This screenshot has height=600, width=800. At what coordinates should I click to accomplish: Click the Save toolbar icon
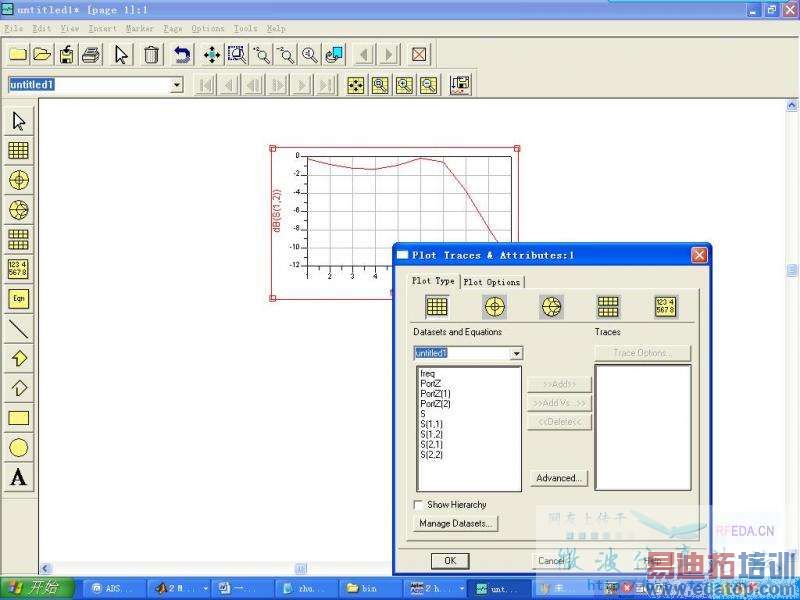click(x=66, y=54)
